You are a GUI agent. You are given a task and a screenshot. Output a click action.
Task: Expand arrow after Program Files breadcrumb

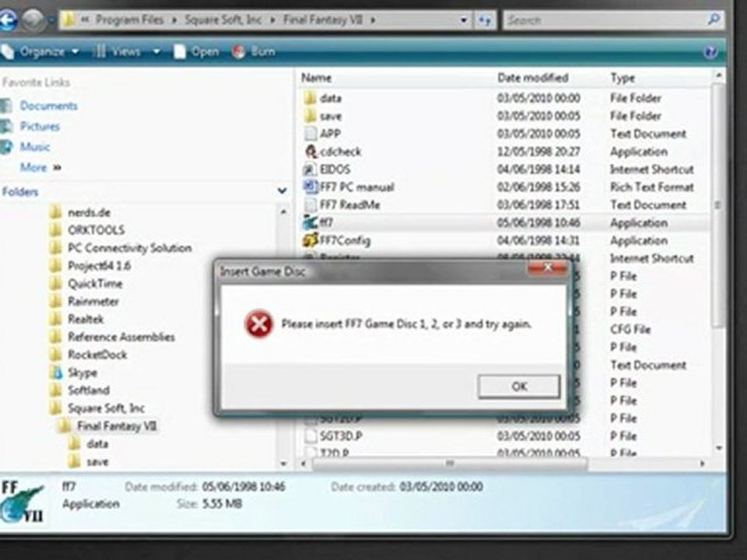174,20
